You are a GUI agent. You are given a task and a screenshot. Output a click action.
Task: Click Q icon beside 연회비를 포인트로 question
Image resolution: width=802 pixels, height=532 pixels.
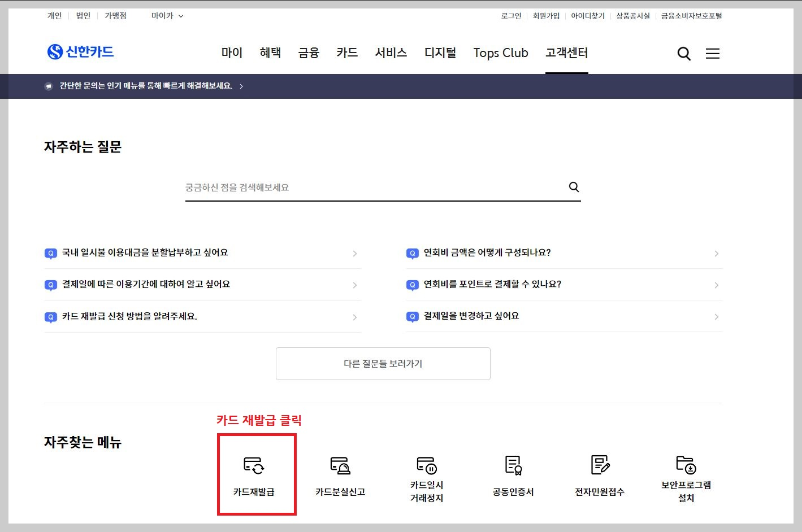[412, 285]
